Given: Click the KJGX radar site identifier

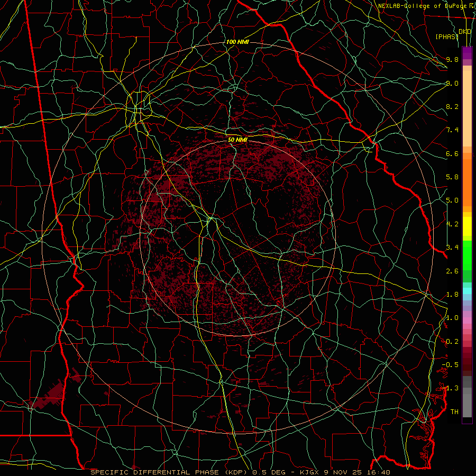Looking at the screenshot, I should tap(310, 472).
